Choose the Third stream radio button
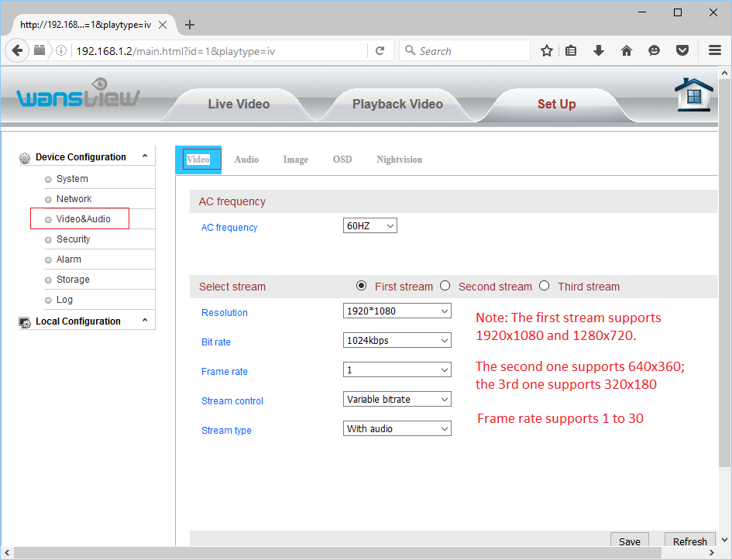Image resolution: width=732 pixels, height=560 pixels. (x=544, y=286)
